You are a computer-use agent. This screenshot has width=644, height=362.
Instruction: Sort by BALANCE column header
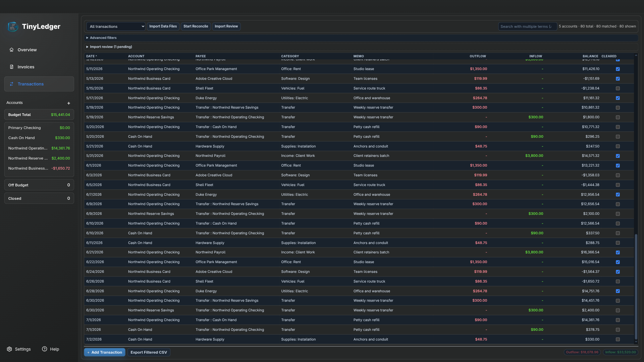(x=590, y=56)
